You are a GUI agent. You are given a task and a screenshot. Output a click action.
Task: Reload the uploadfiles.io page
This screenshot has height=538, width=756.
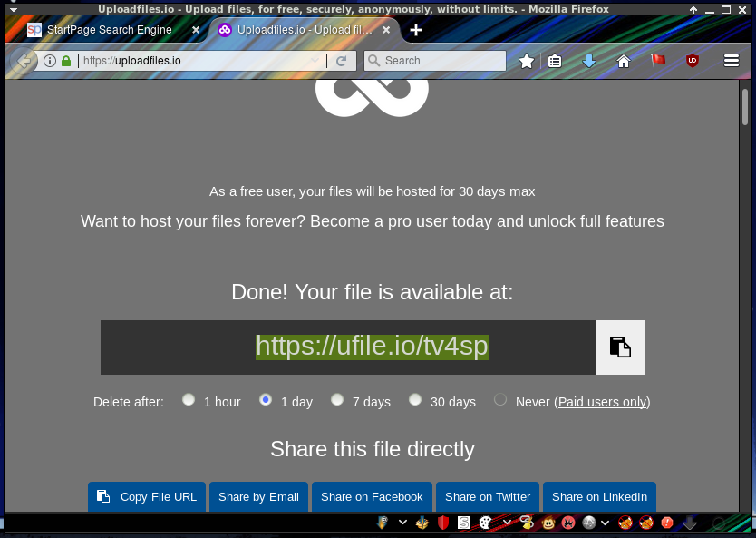[342, 61]
